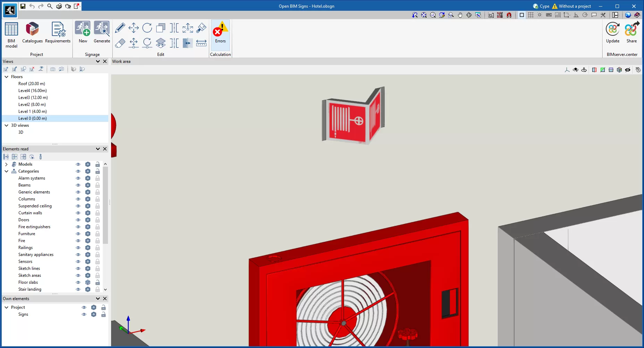
Task: Click the Print icon in quick access toolbar
Action: click(59, 6)
